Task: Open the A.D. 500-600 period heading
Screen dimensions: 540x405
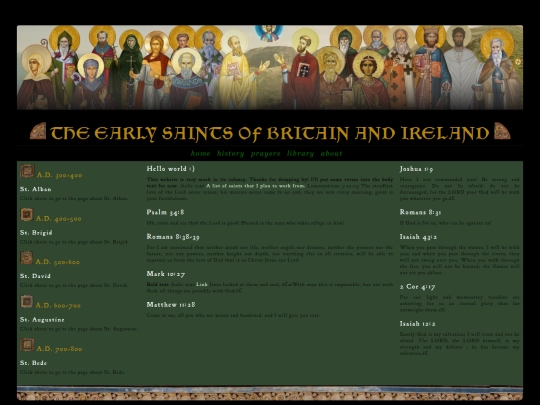Action: [x=58, y=262]
